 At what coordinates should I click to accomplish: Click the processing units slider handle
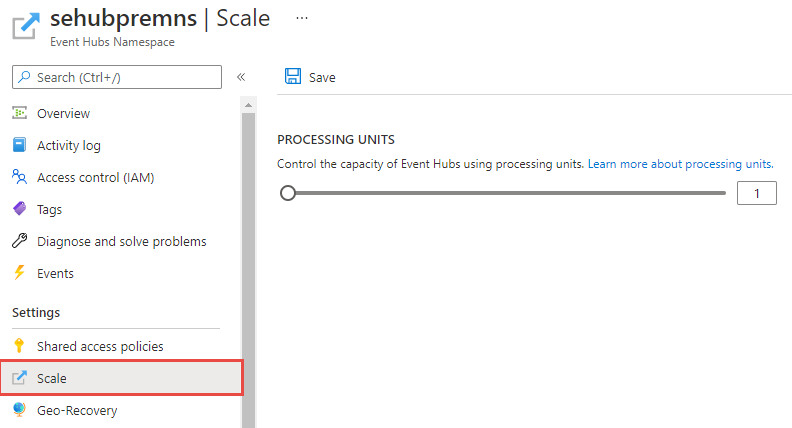[288, 193]
